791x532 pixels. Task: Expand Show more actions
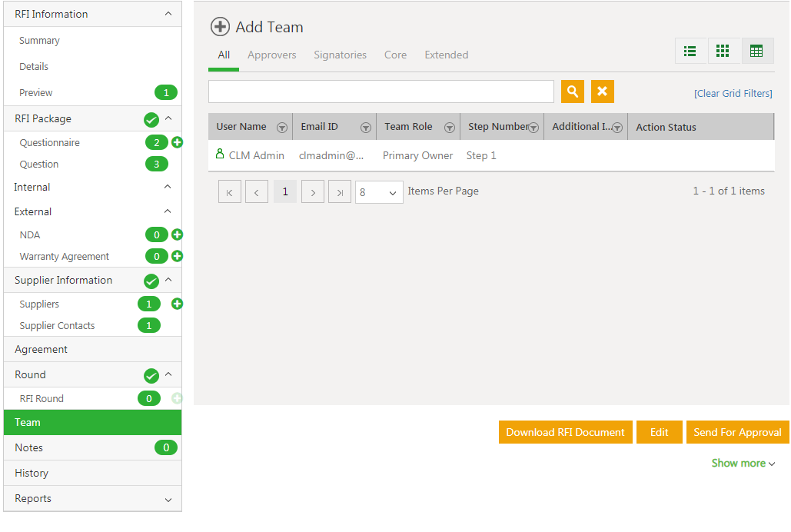[743, 463]
